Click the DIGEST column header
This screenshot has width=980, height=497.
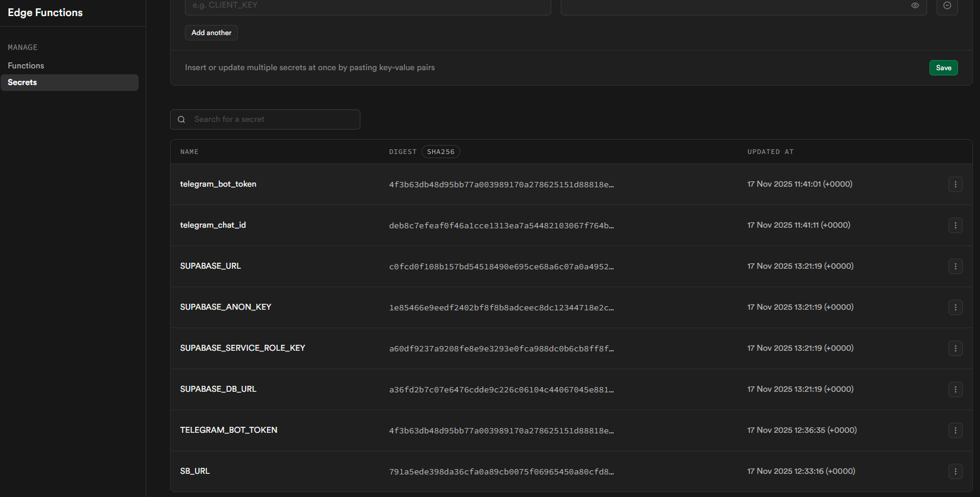tap(403, 152)
